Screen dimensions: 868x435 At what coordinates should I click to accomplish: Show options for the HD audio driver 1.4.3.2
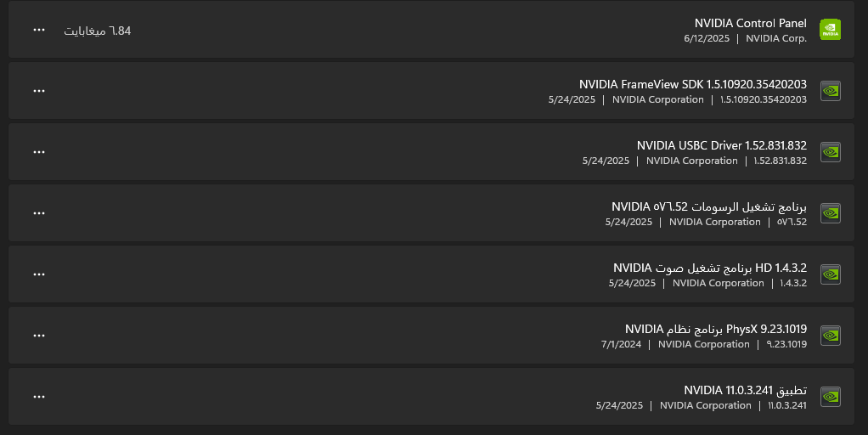[x=39, y=274]
